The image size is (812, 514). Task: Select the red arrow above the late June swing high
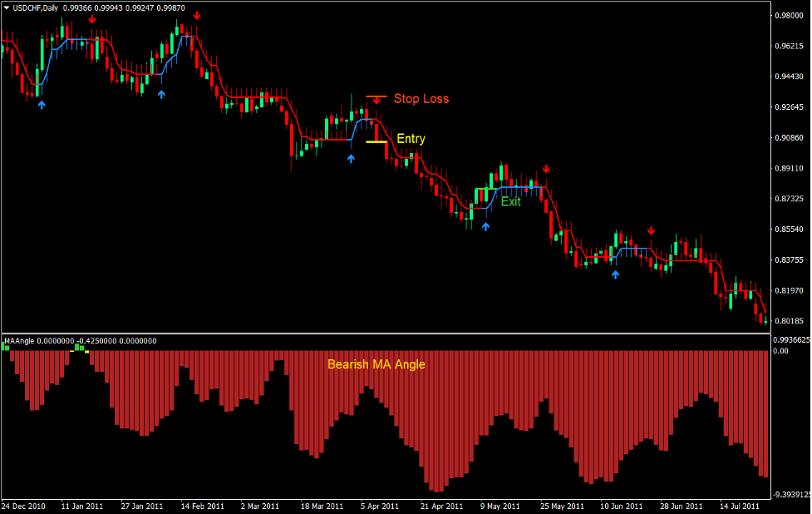(x=651, y=228)
